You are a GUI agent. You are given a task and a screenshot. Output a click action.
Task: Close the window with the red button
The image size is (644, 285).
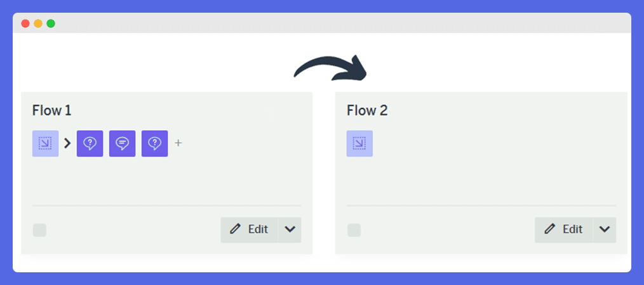pyautogui.click(x=25, y=23)
